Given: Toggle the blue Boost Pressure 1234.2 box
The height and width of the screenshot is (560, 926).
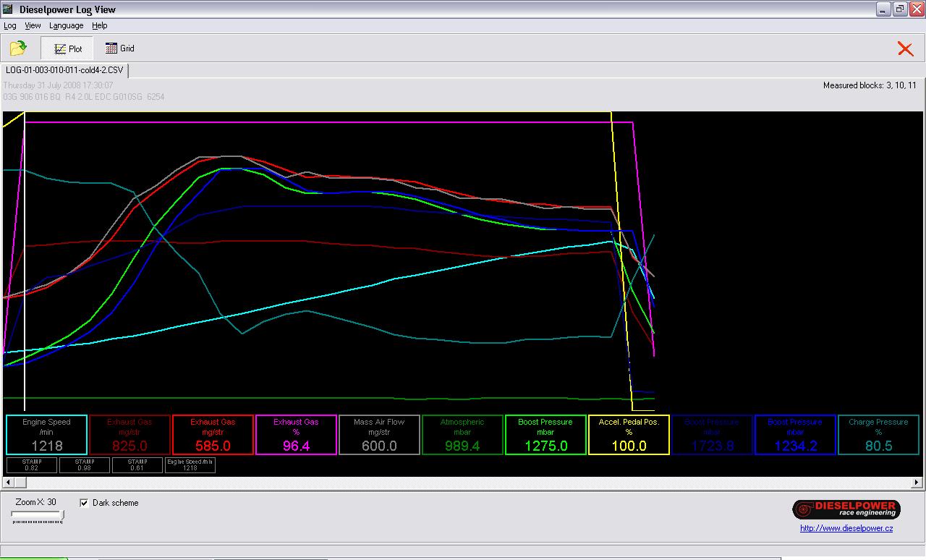Looking at the screenshot, I should [795, 434].
